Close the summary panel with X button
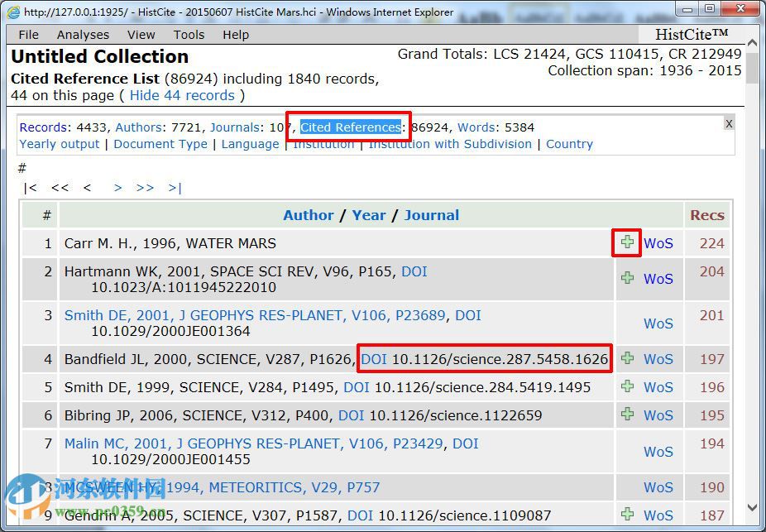Viewport: 766px width, 532px height. click(729, 123)
